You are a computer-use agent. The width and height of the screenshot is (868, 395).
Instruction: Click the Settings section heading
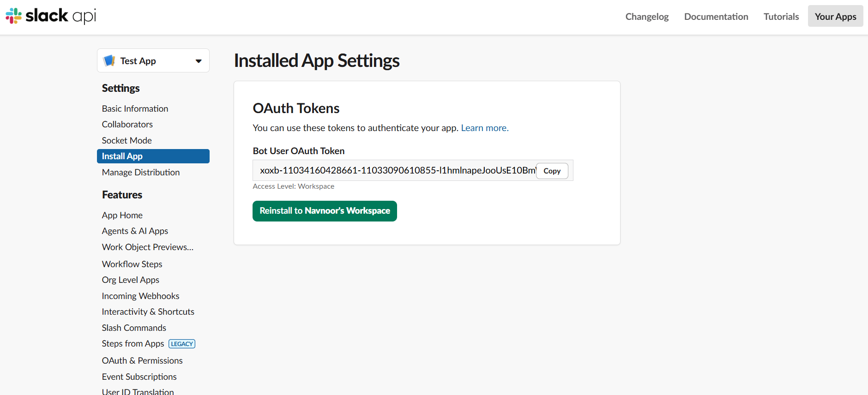click(121, 88)
